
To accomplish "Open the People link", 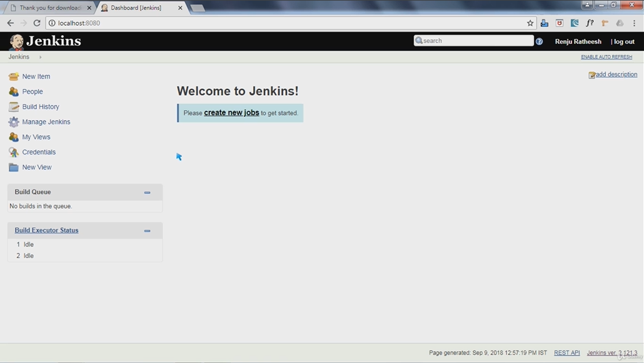I will [33, 91].
